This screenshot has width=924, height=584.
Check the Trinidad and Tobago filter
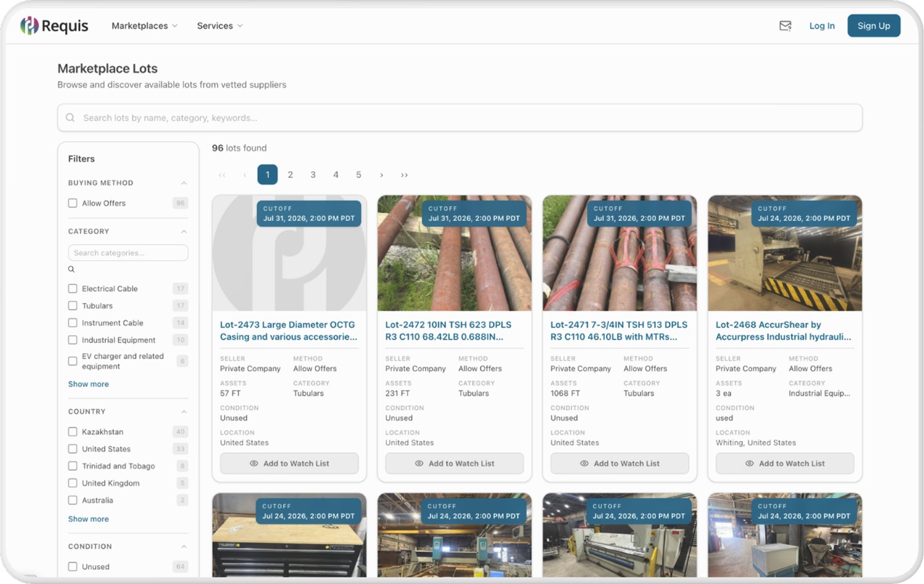point(73,466)
